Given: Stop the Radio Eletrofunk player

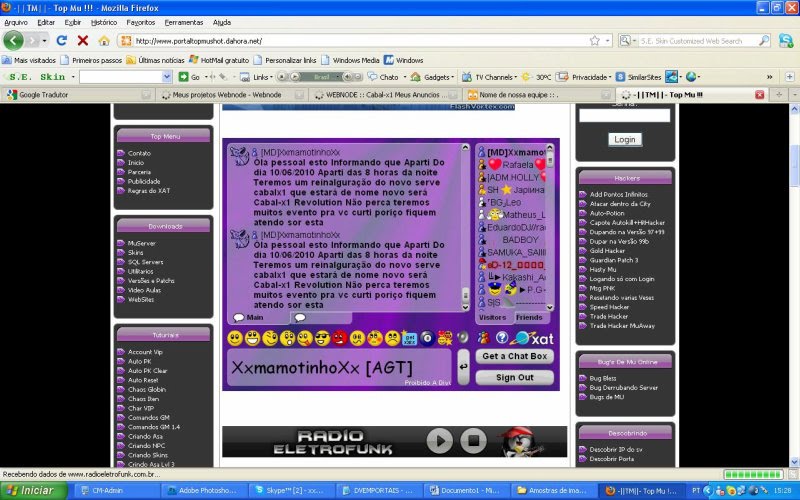Looking at the screenshot, I should [x=473, y=441].
